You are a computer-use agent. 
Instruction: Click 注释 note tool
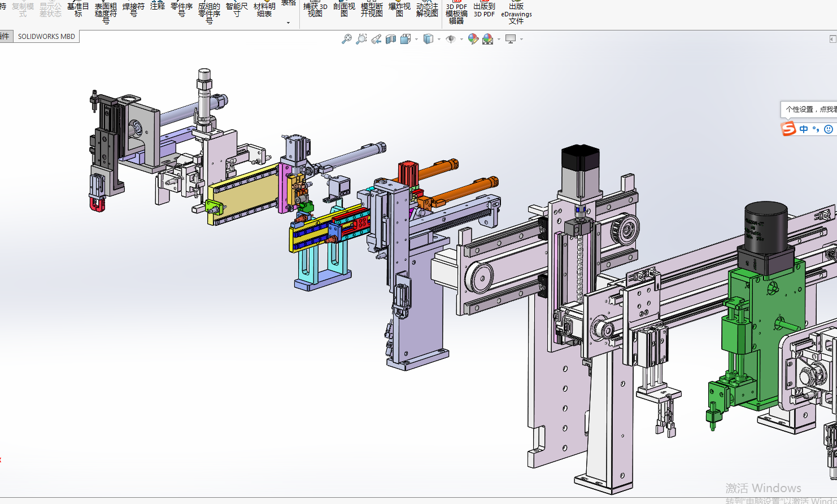[x=158, y=6]
